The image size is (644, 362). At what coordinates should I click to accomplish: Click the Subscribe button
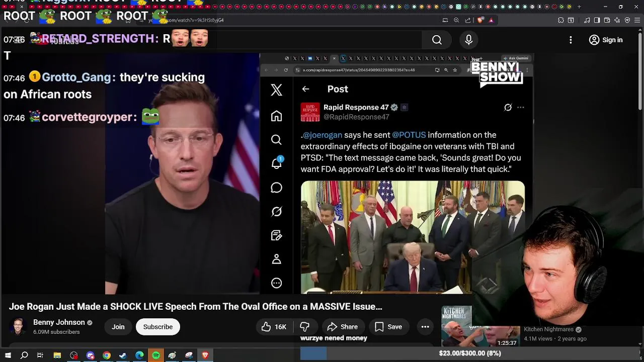(158, 327)
